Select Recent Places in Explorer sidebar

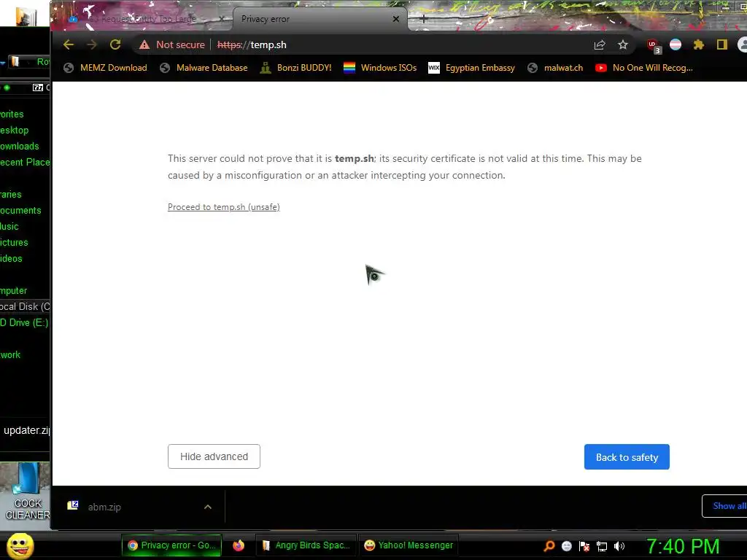25,163
